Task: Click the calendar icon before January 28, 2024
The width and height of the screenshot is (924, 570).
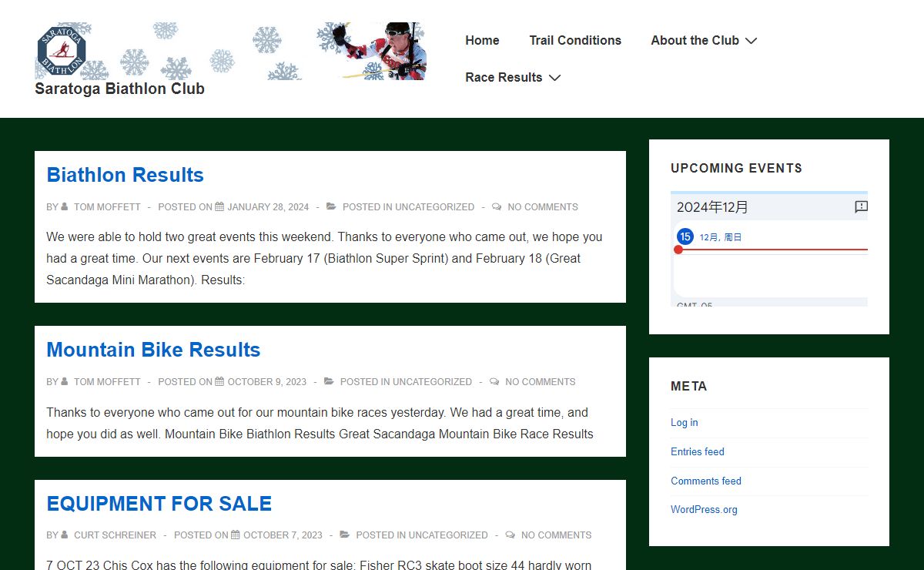Action: click(x=219, y=206)
